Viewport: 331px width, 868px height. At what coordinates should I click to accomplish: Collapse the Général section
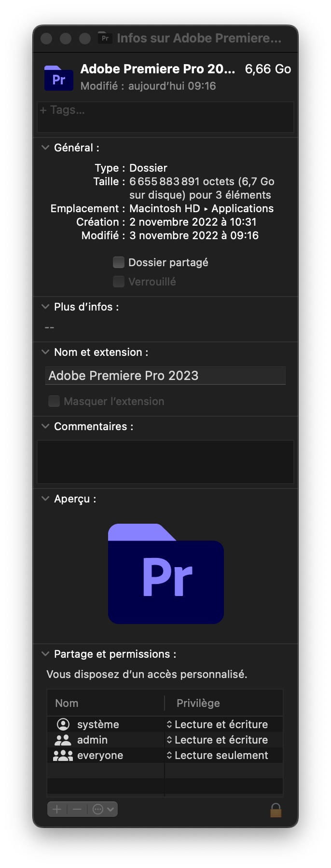tap(45, 148)
